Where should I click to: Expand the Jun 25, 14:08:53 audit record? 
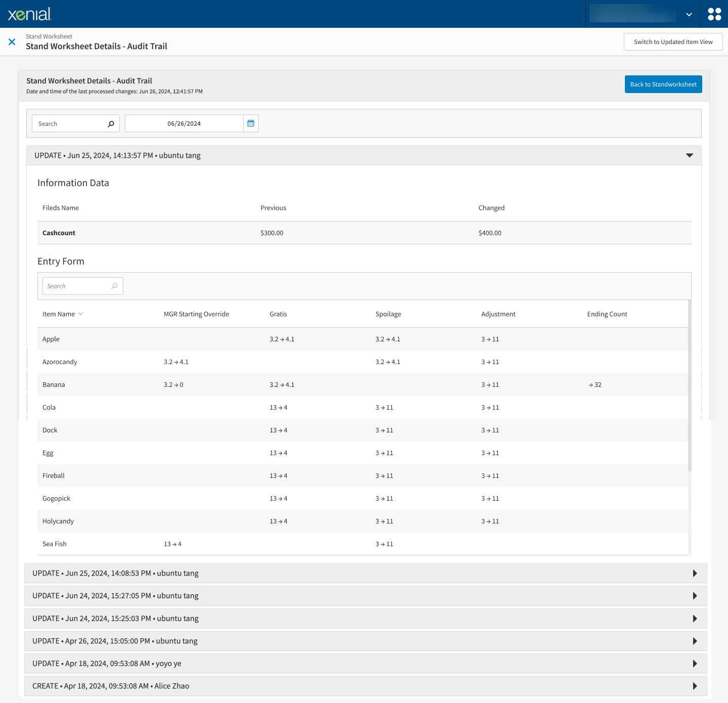pos(694,573)
